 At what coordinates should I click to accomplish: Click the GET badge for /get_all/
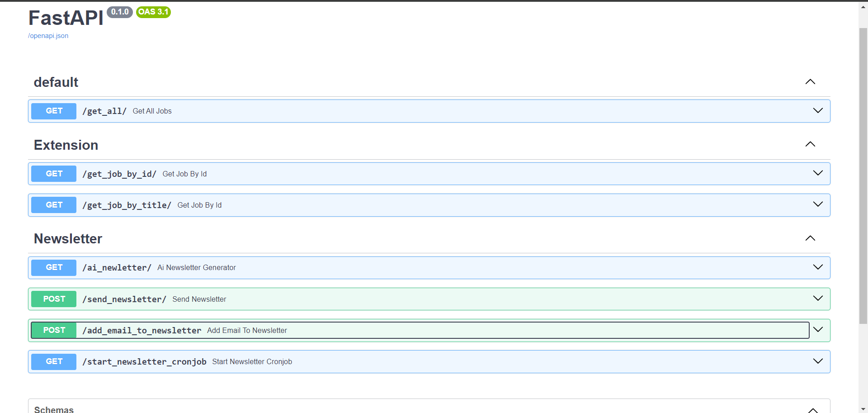pyautogui.click(x=54, y=111)
